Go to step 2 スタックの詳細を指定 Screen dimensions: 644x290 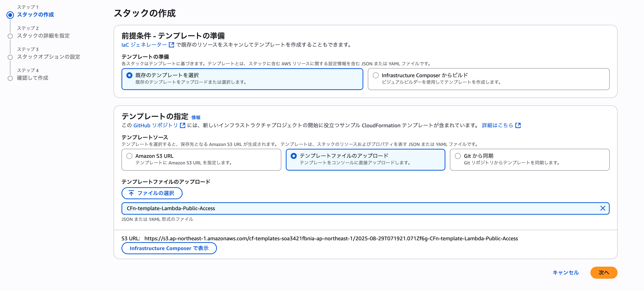[43, 36]
